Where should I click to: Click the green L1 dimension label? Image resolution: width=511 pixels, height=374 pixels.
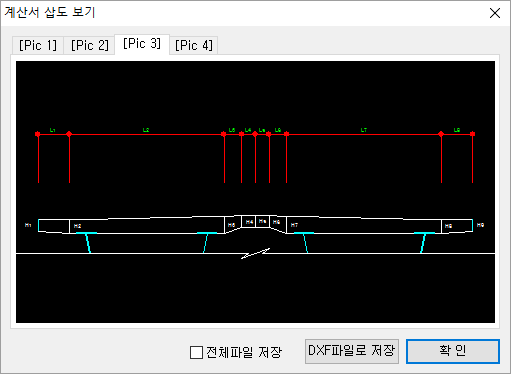pyautogui.click(x=53, y=130)
